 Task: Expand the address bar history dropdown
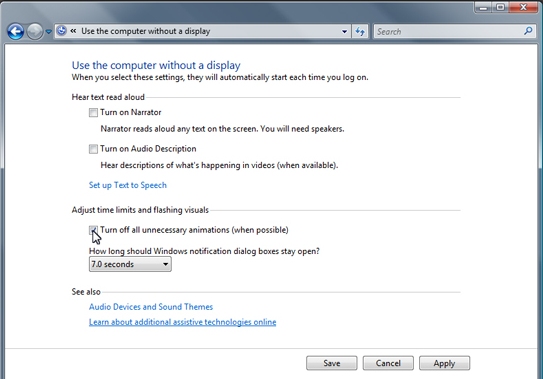344,32
